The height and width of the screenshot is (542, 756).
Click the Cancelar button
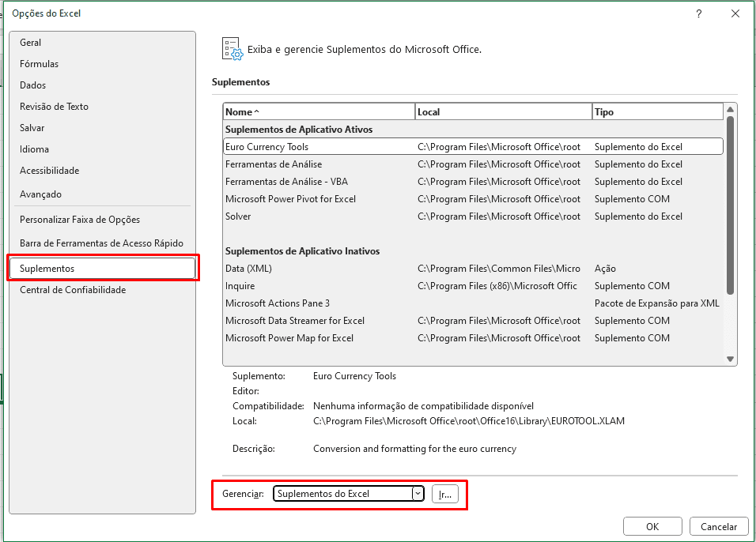click(x=718, y=526)
